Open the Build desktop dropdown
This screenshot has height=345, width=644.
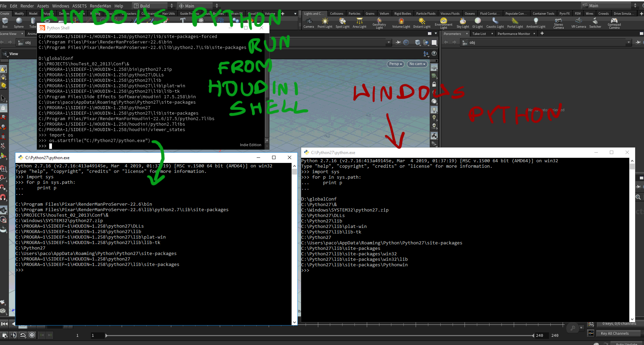pyautogui.click(x=153, y=6)
